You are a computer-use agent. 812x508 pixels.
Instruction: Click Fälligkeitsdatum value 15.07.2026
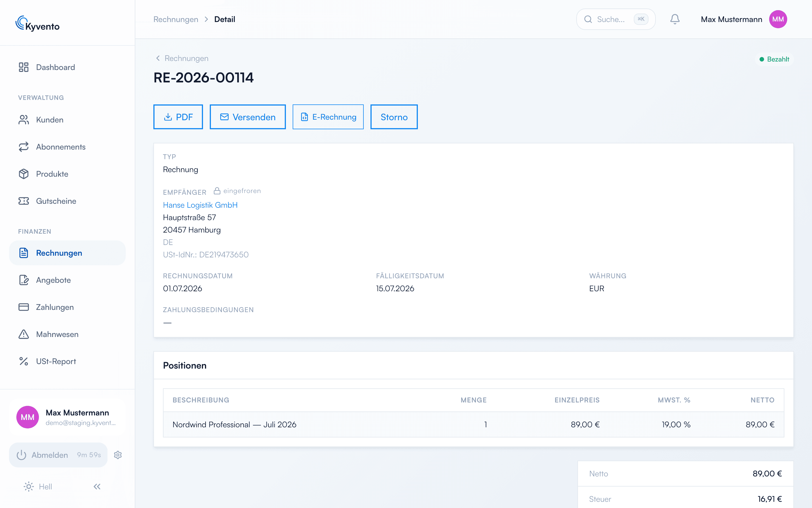click(395, 288)
